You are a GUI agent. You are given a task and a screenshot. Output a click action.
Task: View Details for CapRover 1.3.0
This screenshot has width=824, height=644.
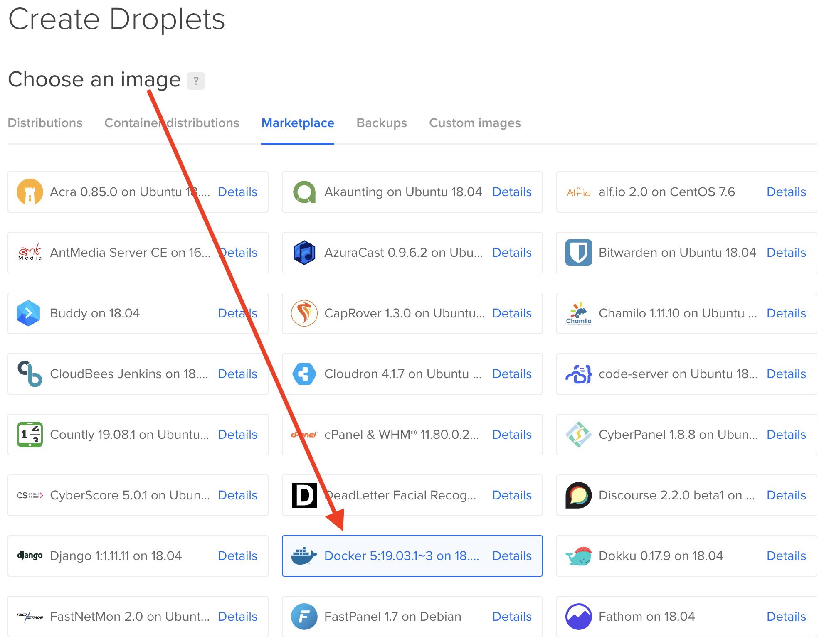coord(512,313)
